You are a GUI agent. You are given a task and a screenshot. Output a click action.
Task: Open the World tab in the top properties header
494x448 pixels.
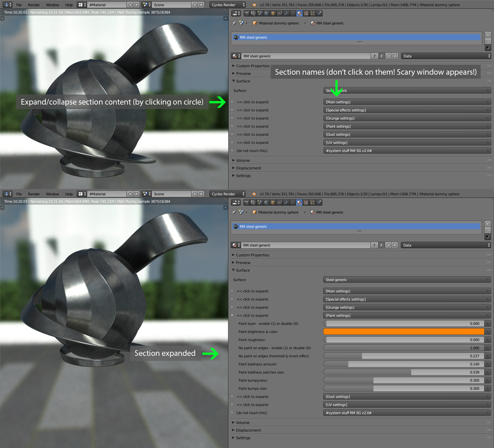(x=266, y=14)
